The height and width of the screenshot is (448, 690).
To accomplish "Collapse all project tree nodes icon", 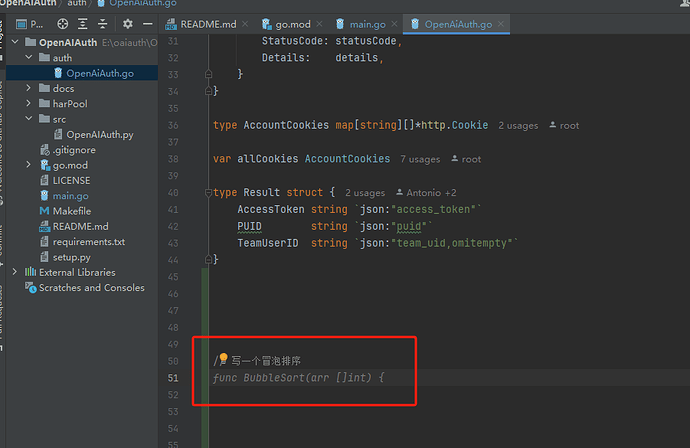I will point(103,24).
